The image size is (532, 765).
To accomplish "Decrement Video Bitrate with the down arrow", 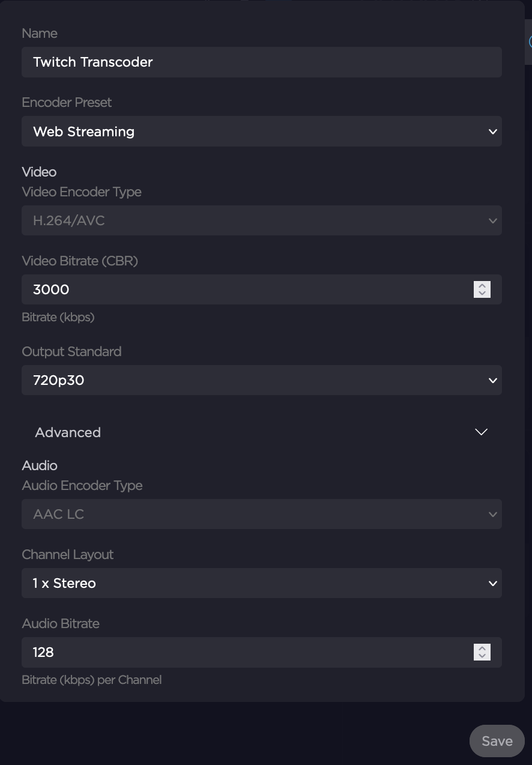I will coord(481,292).
